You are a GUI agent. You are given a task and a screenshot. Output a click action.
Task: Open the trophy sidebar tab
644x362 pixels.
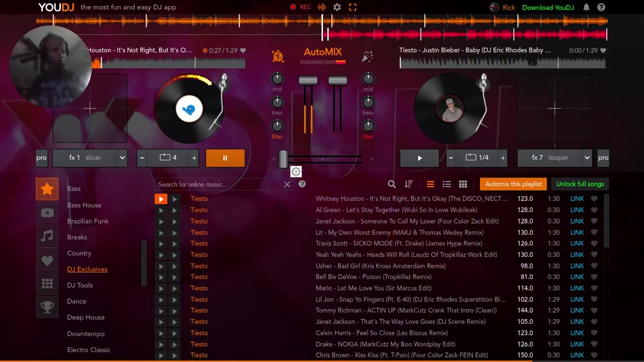click(x=47, y=307)
